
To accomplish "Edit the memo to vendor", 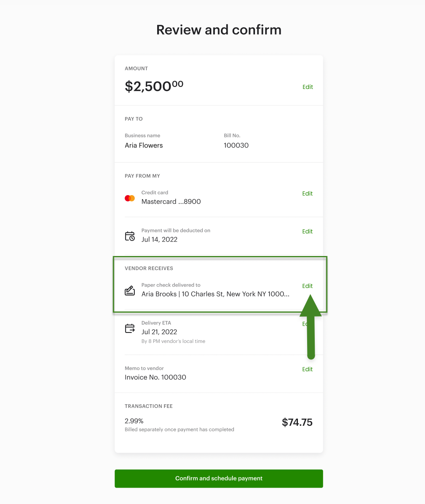I will (307, 369).
